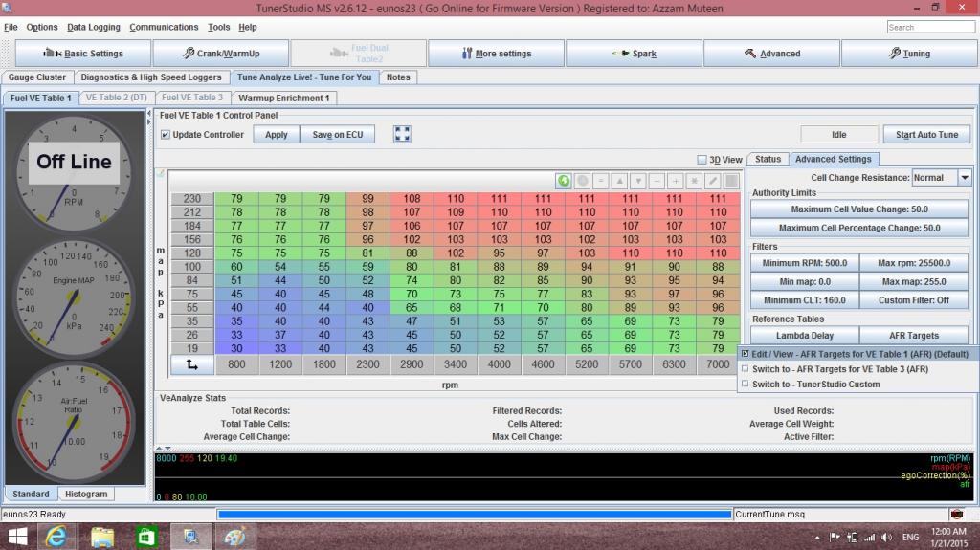Switch to the Warmup Enrichment 1 tab
Image resolution: width=980 pixels, height=550 pixels.
pos(283,98)
